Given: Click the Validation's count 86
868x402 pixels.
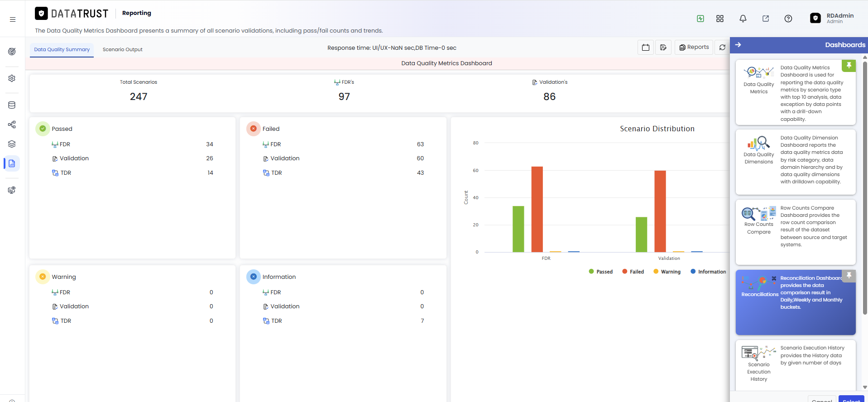Looking at the screenshot, I should 549,96.
